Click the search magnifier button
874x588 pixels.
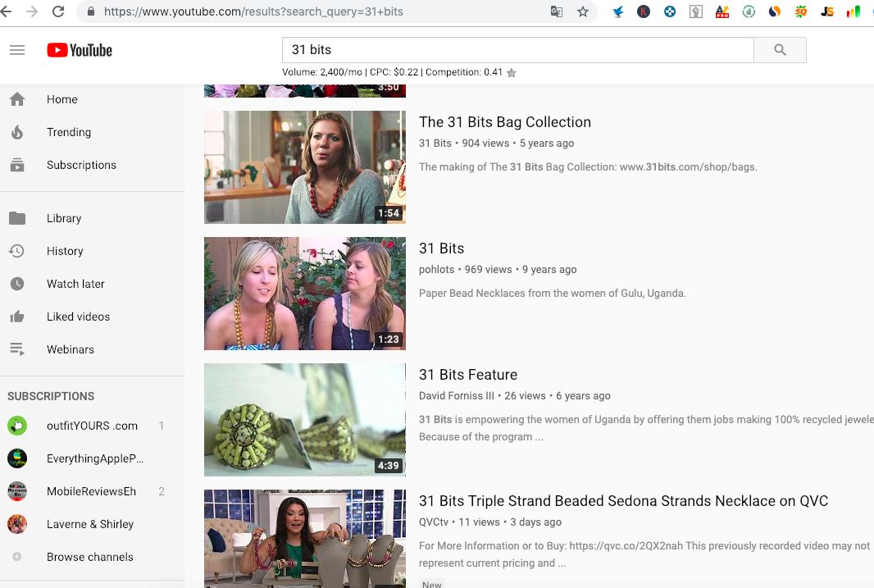780,50
